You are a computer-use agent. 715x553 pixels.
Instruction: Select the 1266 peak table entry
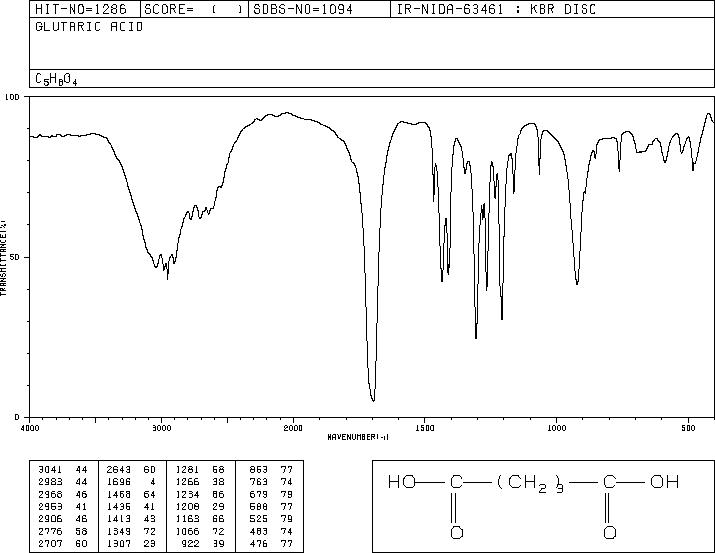(x=187, y=482)
